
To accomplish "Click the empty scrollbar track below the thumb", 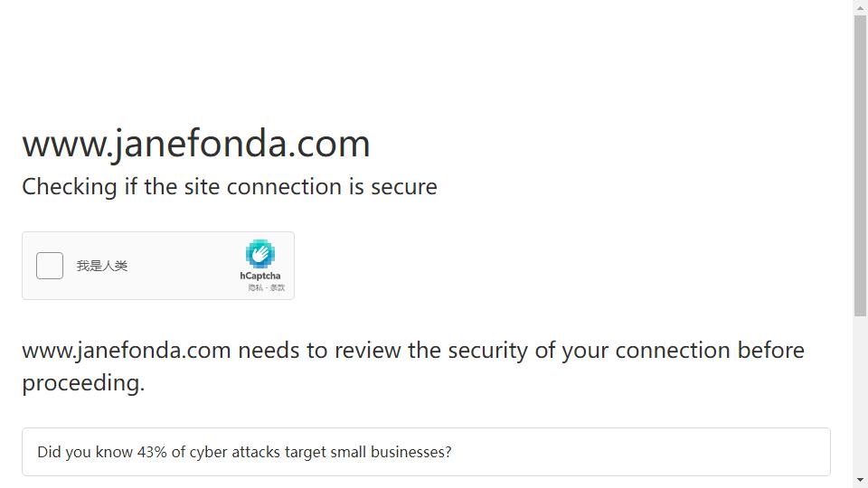I will pos(860,395).
